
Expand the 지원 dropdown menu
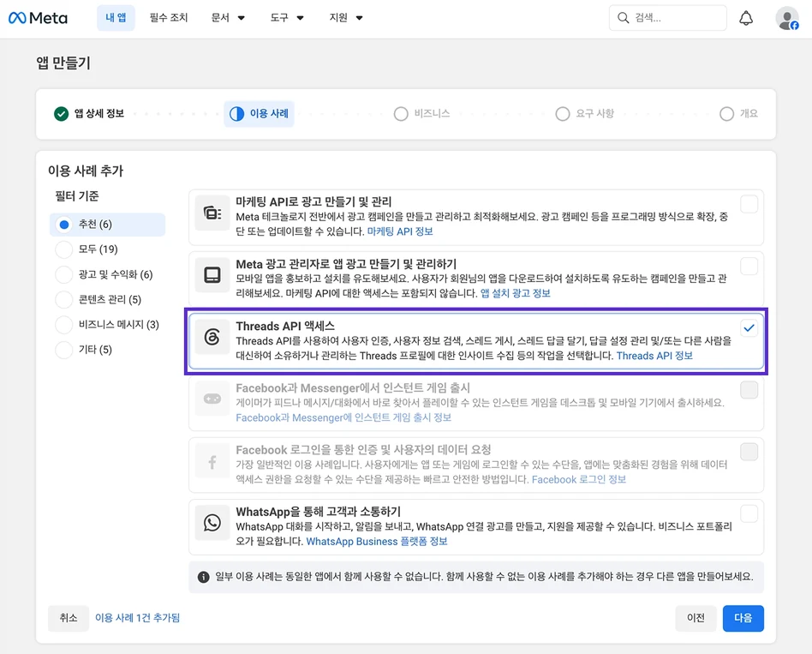(345, 18)
